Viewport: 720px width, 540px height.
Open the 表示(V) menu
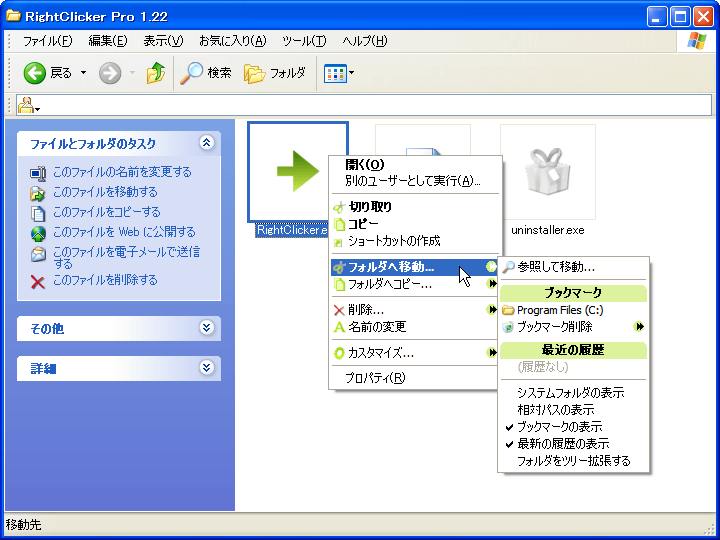[x=163, y=41]
